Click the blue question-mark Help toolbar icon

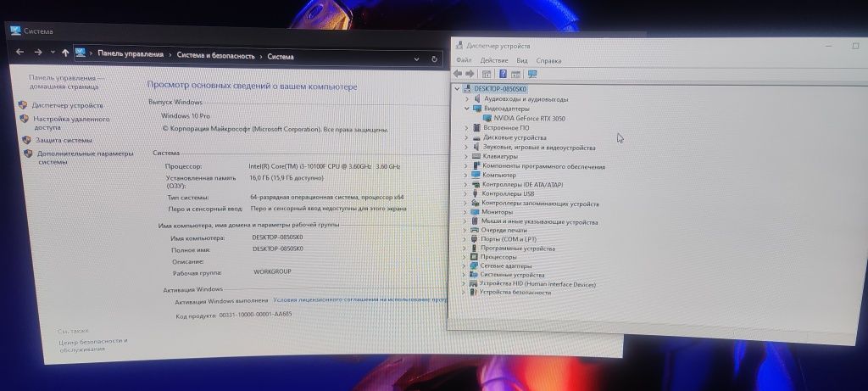pyautogui.click(x=503, y=74)
